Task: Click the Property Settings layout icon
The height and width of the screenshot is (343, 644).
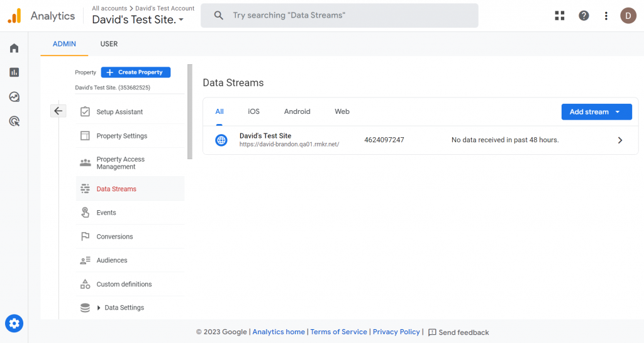Action: coord(85,135)
